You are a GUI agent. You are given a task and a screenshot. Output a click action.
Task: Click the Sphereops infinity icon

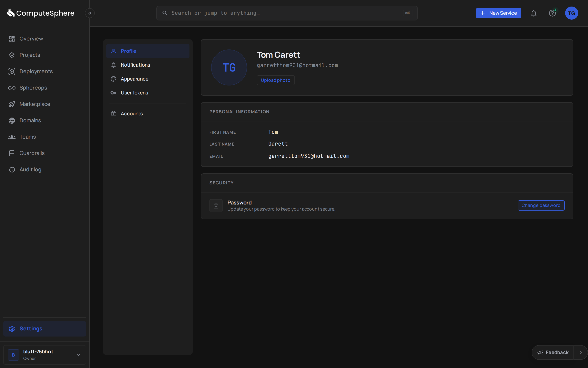pos(12,88)
